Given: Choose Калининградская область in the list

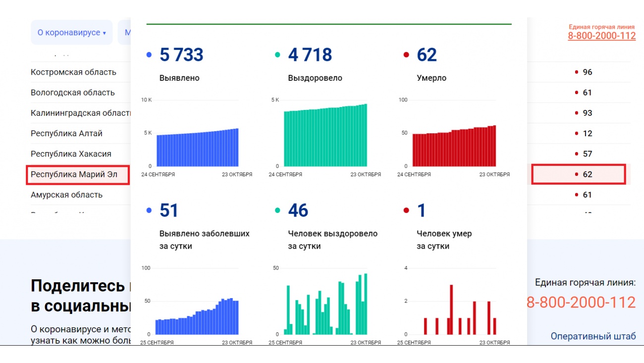Looking at the screenshot, I should (80, 113).
